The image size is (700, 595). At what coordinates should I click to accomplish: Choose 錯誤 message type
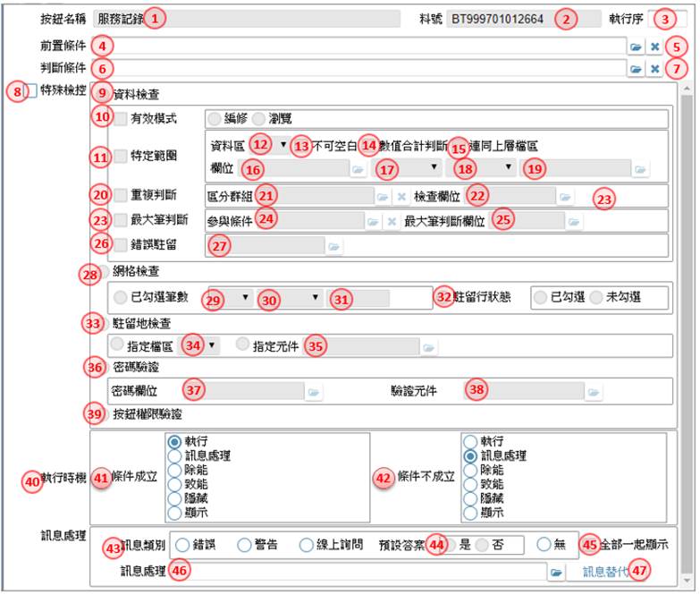coord(182,545)
